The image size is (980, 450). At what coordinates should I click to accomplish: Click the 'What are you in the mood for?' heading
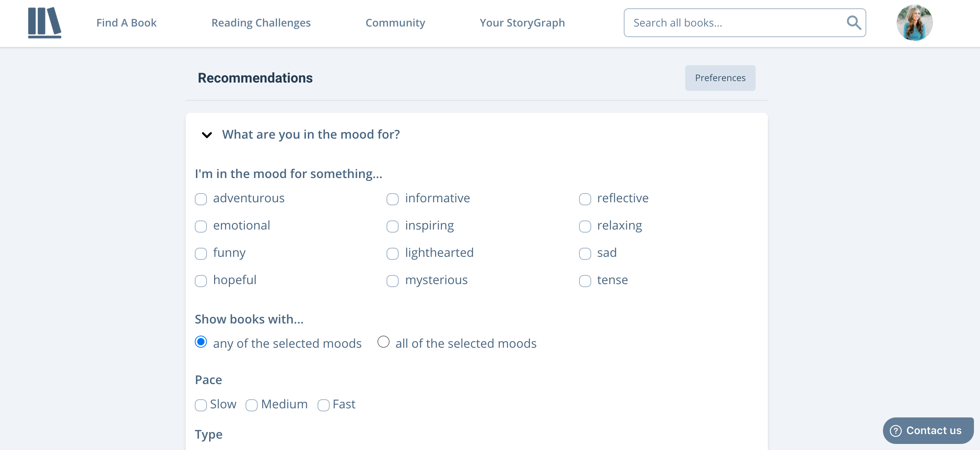pos(311,134)
